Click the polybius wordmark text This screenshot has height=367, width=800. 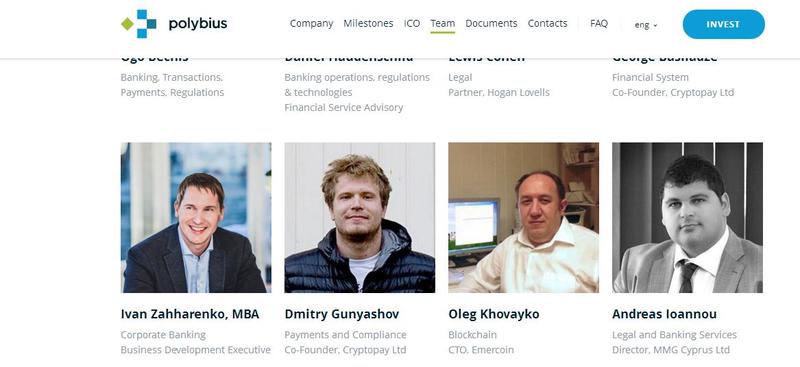pyautogui.click(x=197, y=24)
